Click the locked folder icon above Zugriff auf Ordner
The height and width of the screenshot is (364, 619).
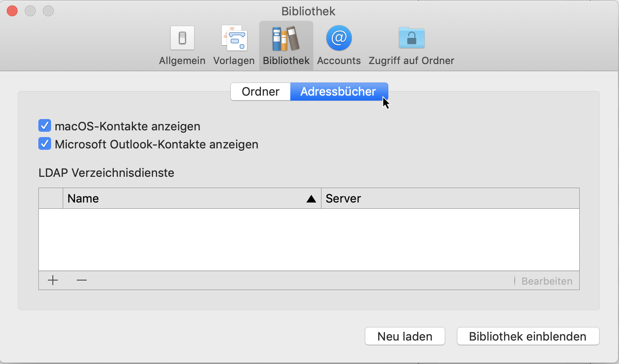coord(411,38)
